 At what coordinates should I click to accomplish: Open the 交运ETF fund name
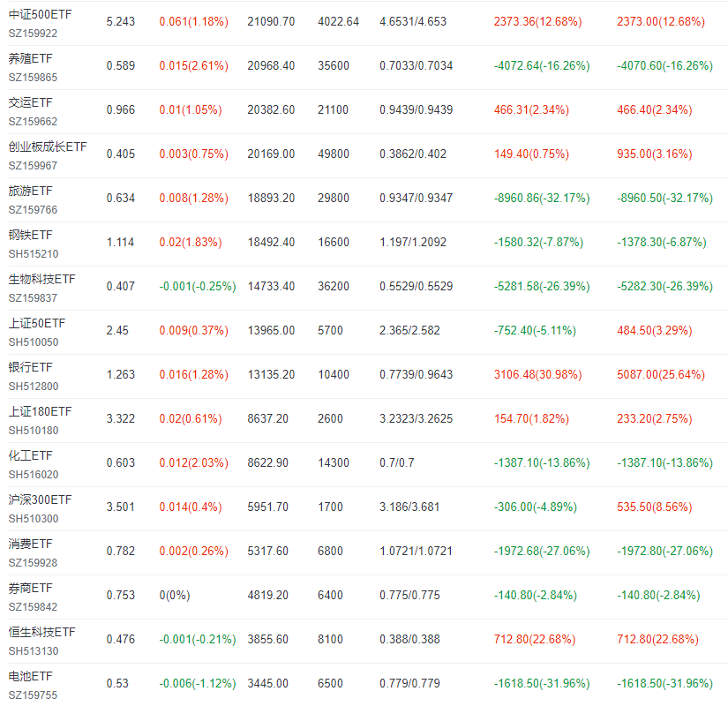[x=31, y=102]
